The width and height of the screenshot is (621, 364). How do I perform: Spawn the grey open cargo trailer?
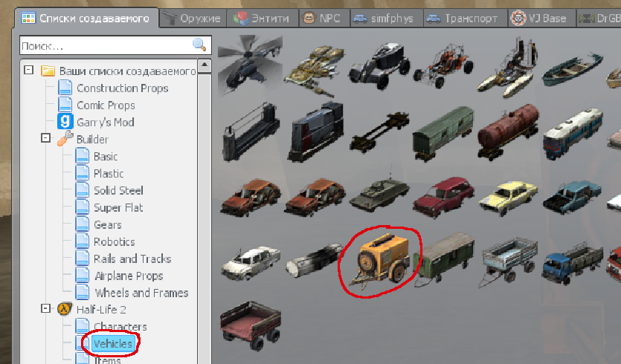point(509,262)
